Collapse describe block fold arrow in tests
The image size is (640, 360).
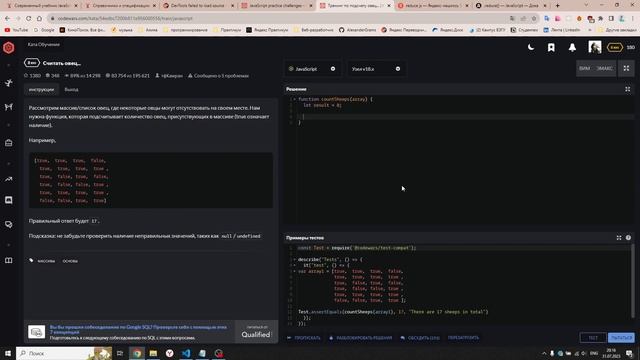coord(294,260)
